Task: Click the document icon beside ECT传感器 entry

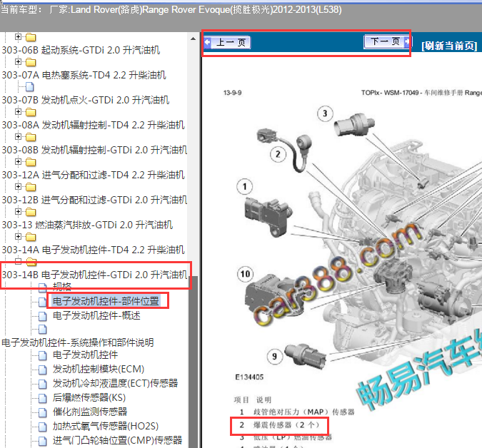Action: [43, 384]
